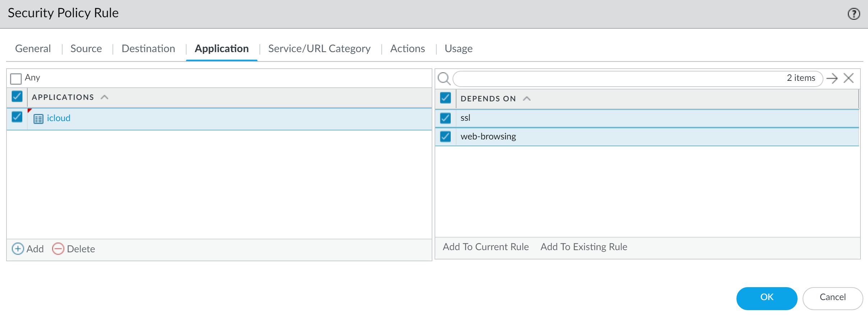Clear the search with the X icon
868x322 pixels.
click(x=849, y=78)
